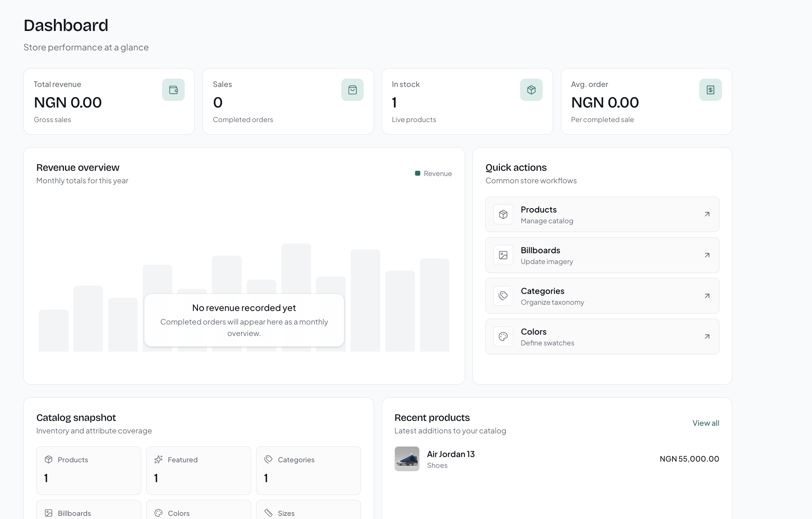
Task: Click the package icon beside Products quick action
Action: click(x=503, y=214)
